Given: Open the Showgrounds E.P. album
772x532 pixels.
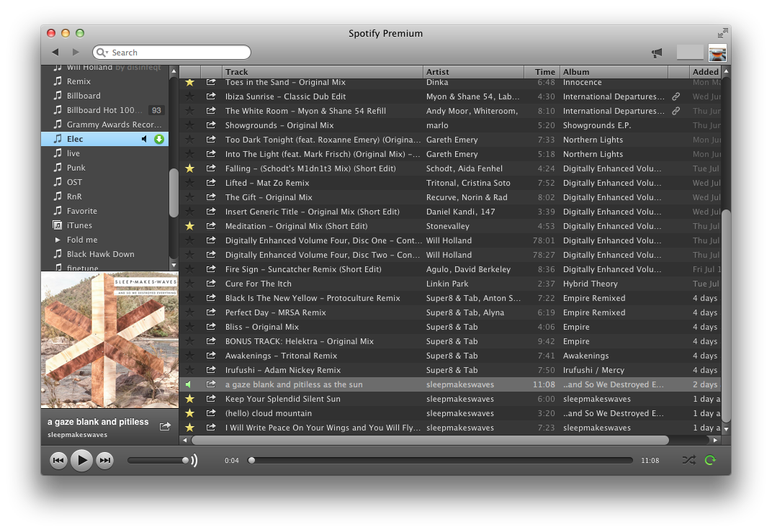Looking at the screenshot, I should coord(597,125).
